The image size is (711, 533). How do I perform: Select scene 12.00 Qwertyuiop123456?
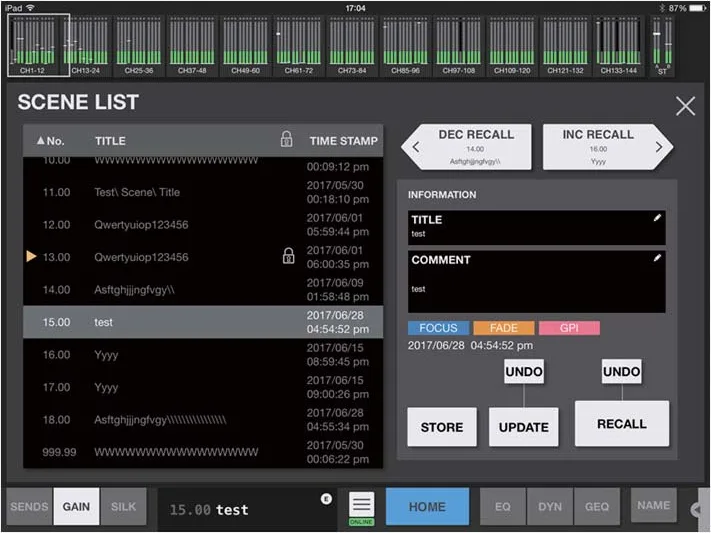point(203,225)
